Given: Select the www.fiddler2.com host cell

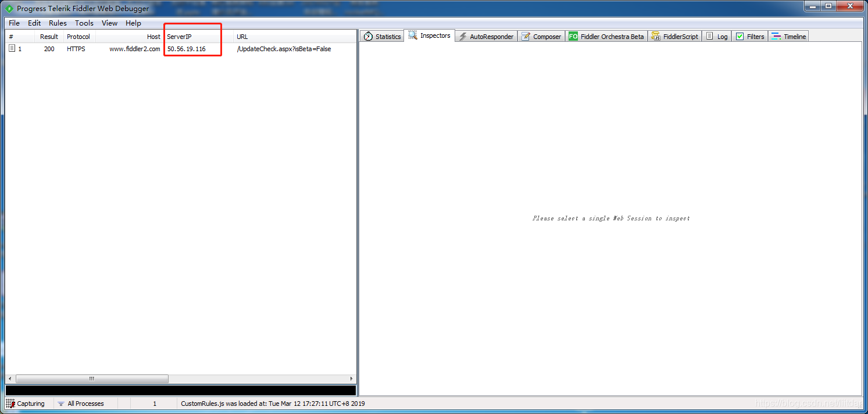Looking at the screenshot, I should point(135,49).
